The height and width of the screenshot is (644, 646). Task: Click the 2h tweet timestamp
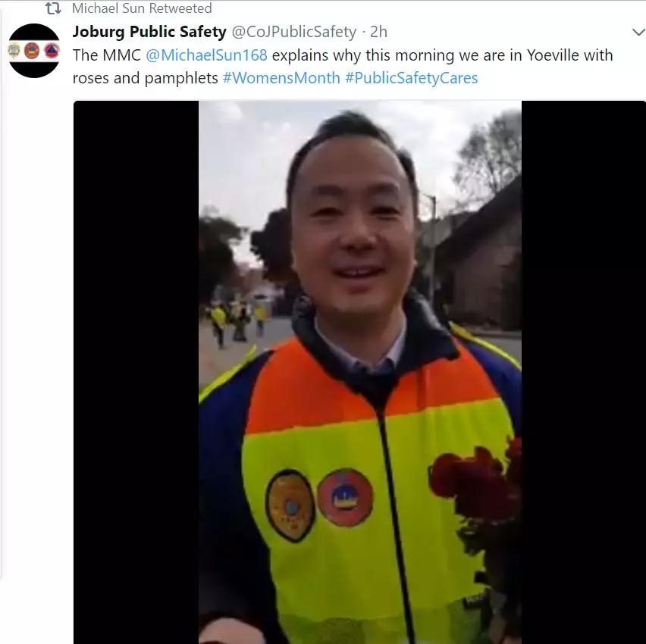click(378, 32)
